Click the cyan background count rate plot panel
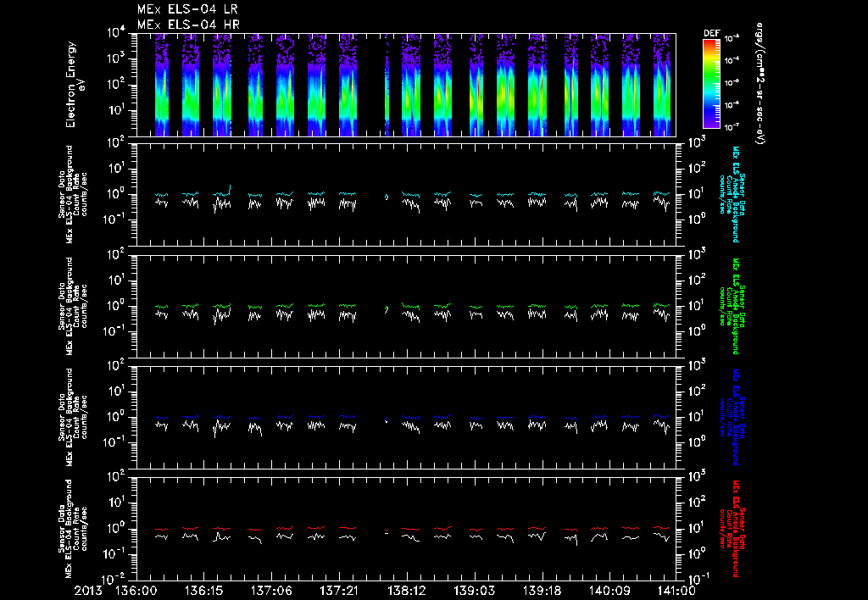This screenshot has height=600, width=868. click(x=406, y=194)
